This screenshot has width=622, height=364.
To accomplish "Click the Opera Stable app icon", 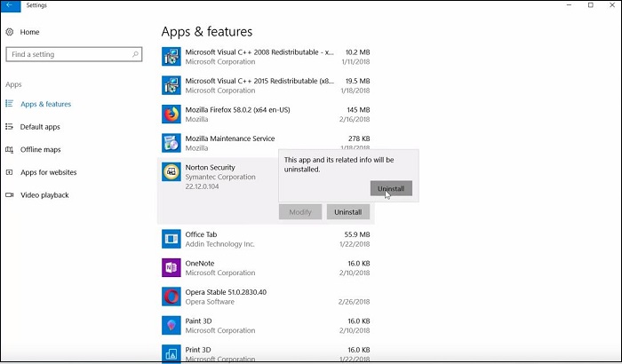I will [171, 297].
